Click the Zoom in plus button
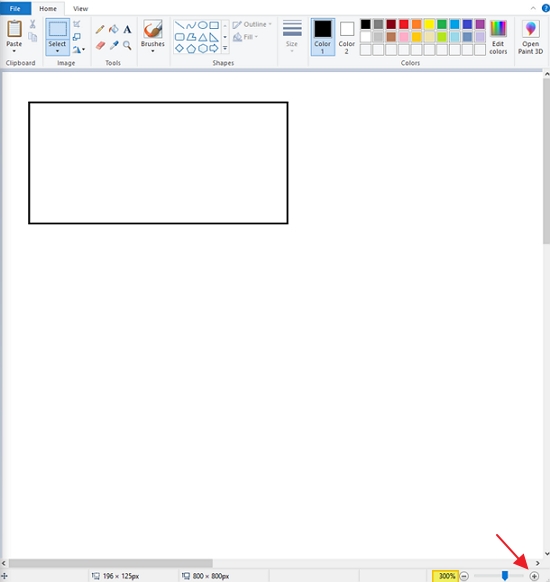This screenshot has width=550, height=582. click(x=534, y=576)
